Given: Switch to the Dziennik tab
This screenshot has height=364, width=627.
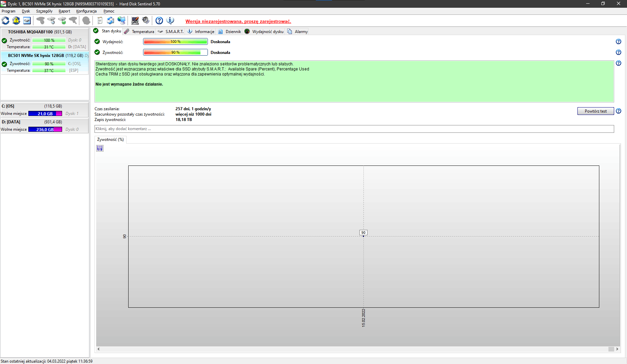Looking at the screenshot, I should pos(230,32).
